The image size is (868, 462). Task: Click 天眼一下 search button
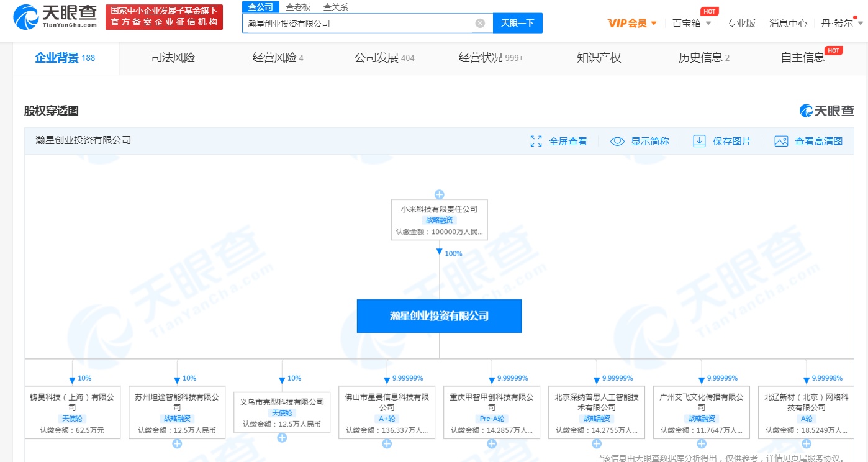518,23
